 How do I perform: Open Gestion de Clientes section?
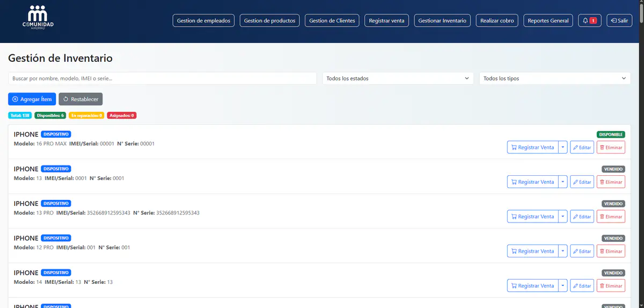tap(332, 20)
